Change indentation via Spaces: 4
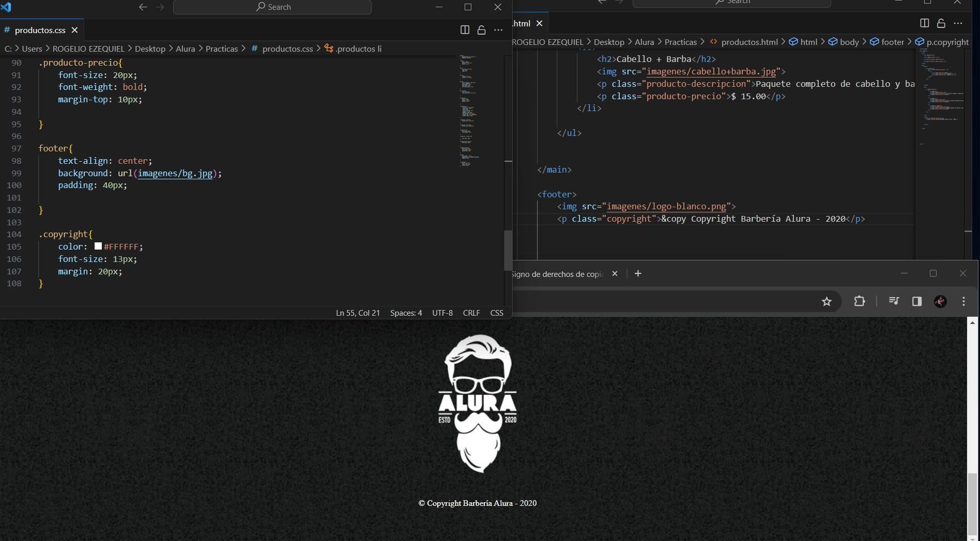980x541 pixels. (406, 313)
